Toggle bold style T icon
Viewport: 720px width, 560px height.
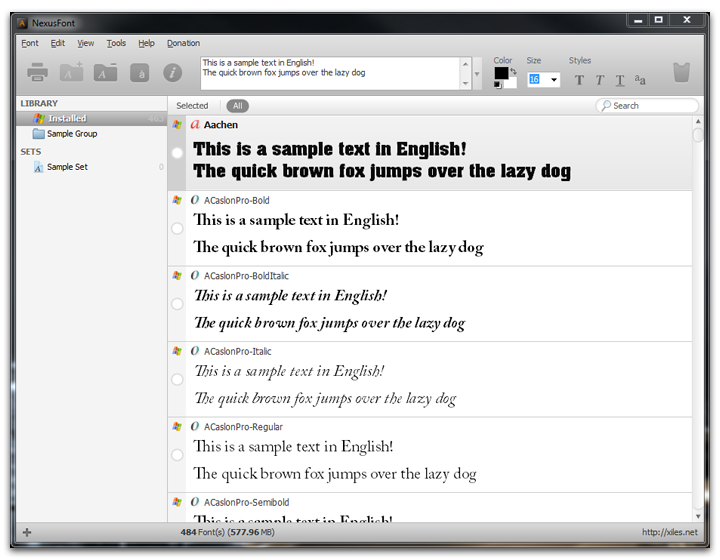(x=579, y=80)
